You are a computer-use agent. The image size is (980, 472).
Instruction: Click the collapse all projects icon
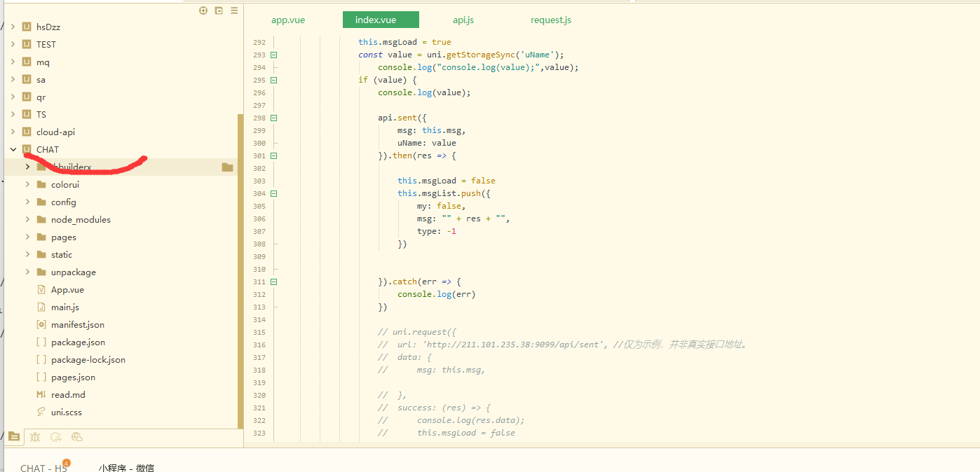[x=219, y=11]
